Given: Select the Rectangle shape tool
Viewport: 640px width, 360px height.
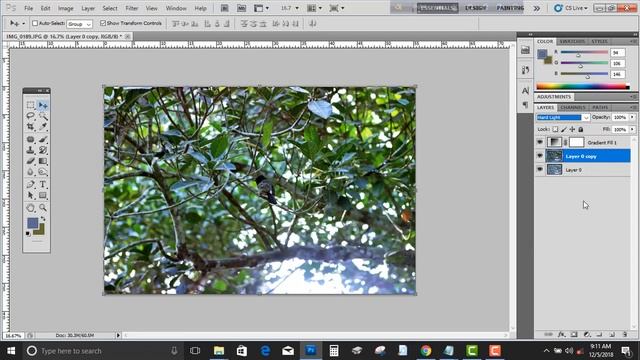Looking at the screenshot, I should [42, 196].
